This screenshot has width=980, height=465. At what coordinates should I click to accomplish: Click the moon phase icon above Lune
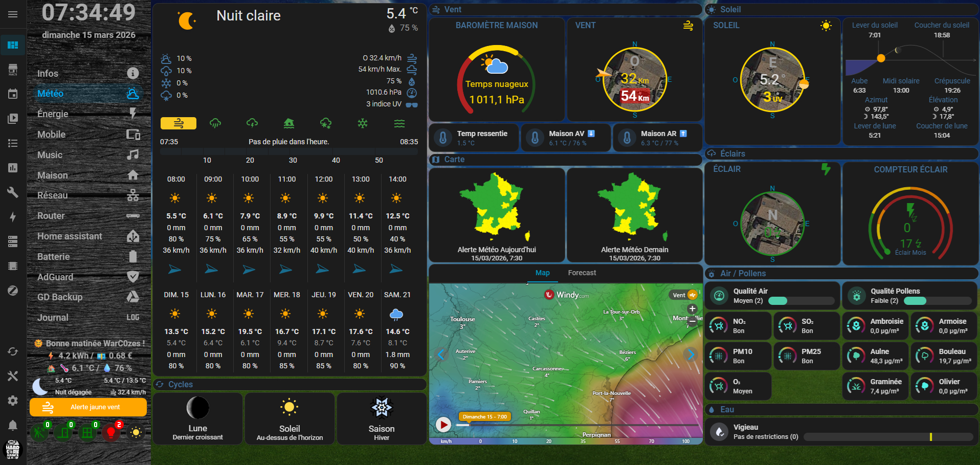[197, 408]
